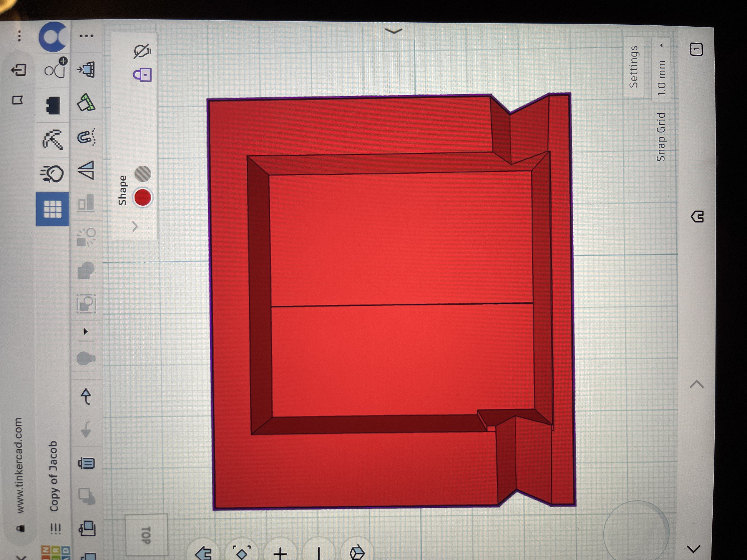Select the striped Hole shape option
Screen dimensions: 747x560
click(x=142, y=174)
